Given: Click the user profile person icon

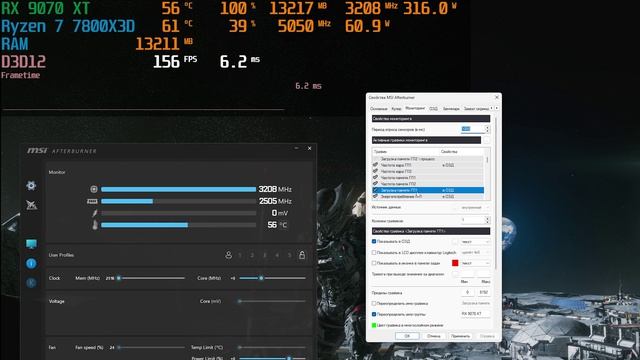Looking at the screenshot, I should [229, 255].
